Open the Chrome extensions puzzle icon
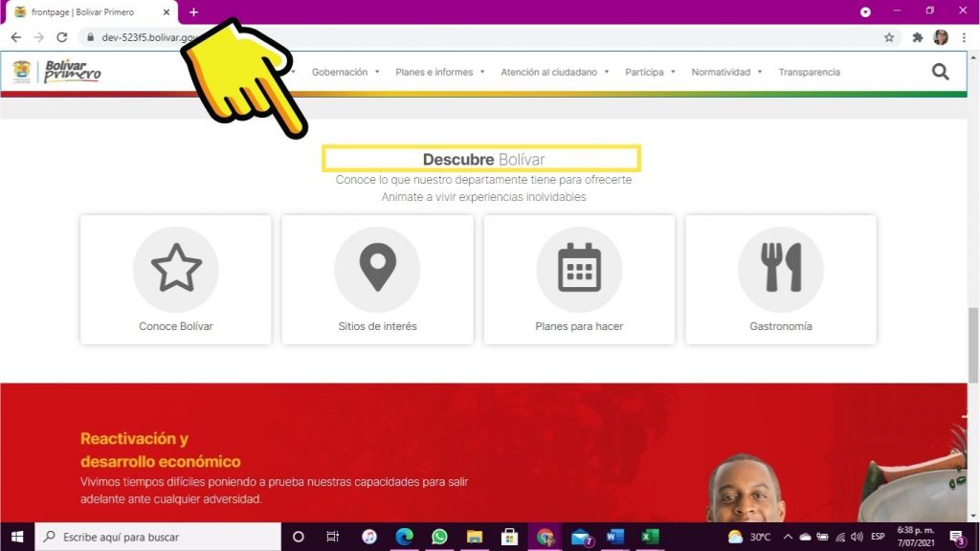The width and height of the screenshot is (980, 551). pyautogui.click(x=917, y=37)
